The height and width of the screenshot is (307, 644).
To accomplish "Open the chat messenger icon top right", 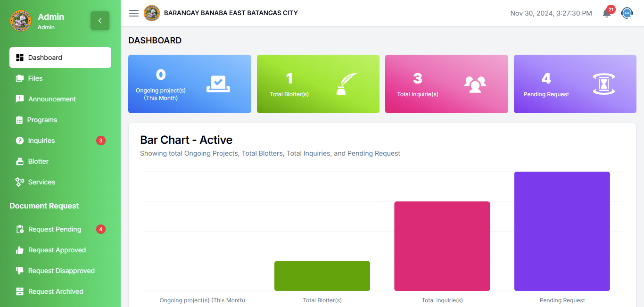I will (627, 13).
